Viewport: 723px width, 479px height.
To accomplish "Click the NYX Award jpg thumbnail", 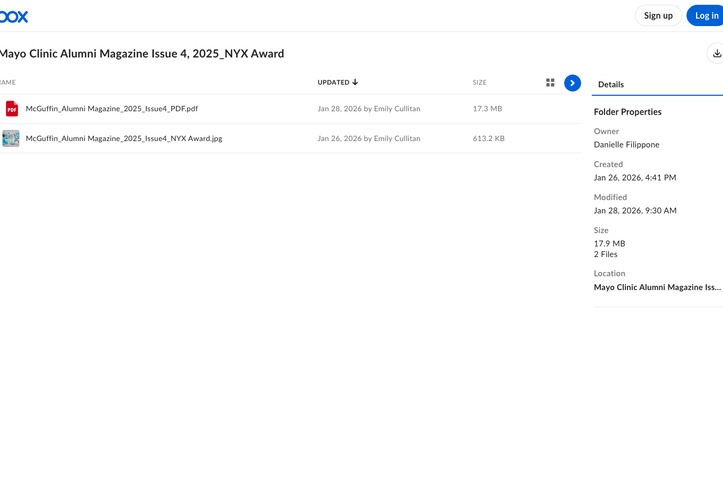I will point(11,138).
